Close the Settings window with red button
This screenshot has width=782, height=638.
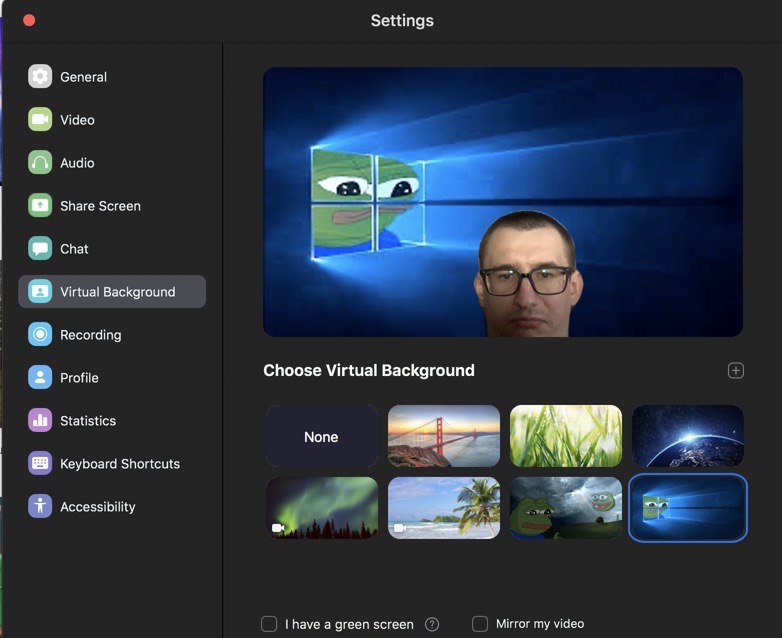29,20
